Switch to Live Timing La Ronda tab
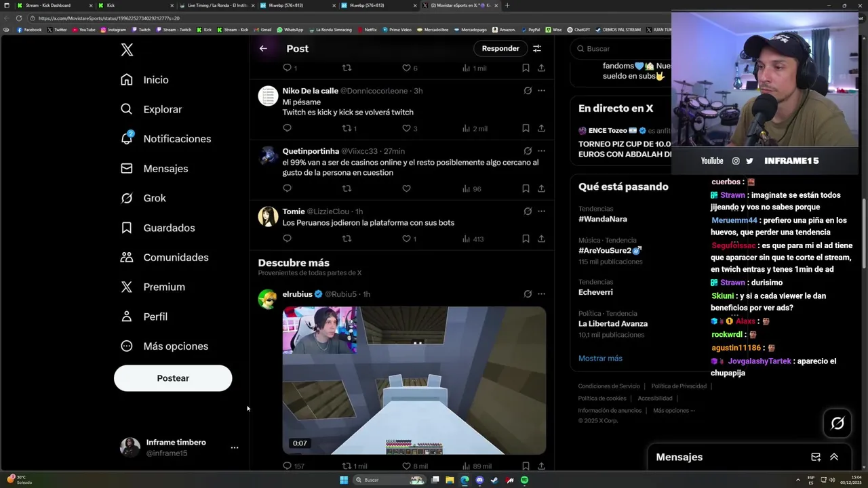868x488 pixels. pos(216,5)
